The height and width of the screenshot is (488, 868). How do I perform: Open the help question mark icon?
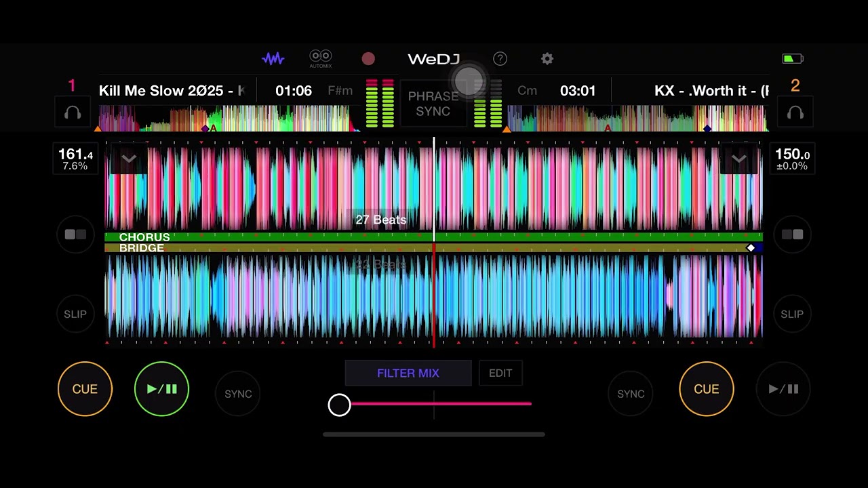click(500, 59)
